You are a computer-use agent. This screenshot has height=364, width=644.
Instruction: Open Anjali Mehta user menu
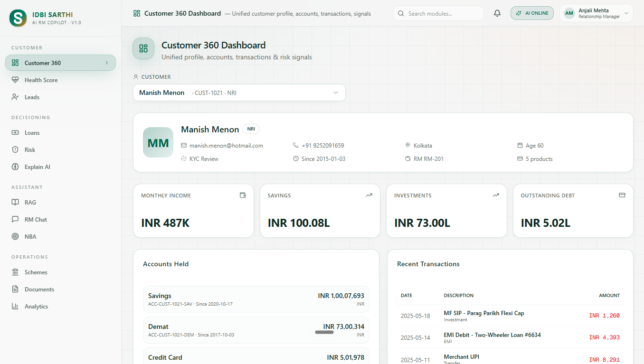(597, 13)
